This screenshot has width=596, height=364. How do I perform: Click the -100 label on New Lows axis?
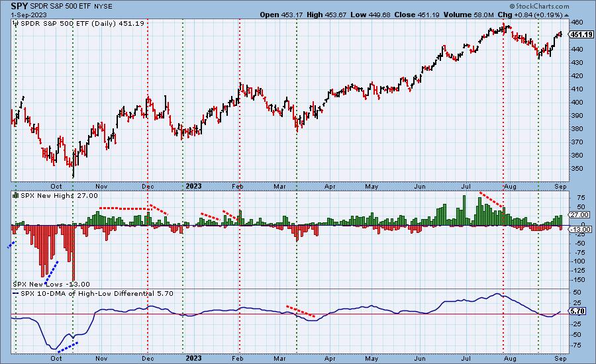pos(577,261)
